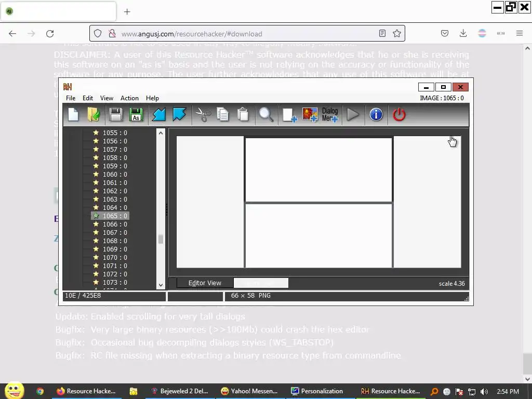Switch to Bejeweled 2 Deluxe in the taskbar
Viewport: 532px width, 399px height.
[180, 391]
